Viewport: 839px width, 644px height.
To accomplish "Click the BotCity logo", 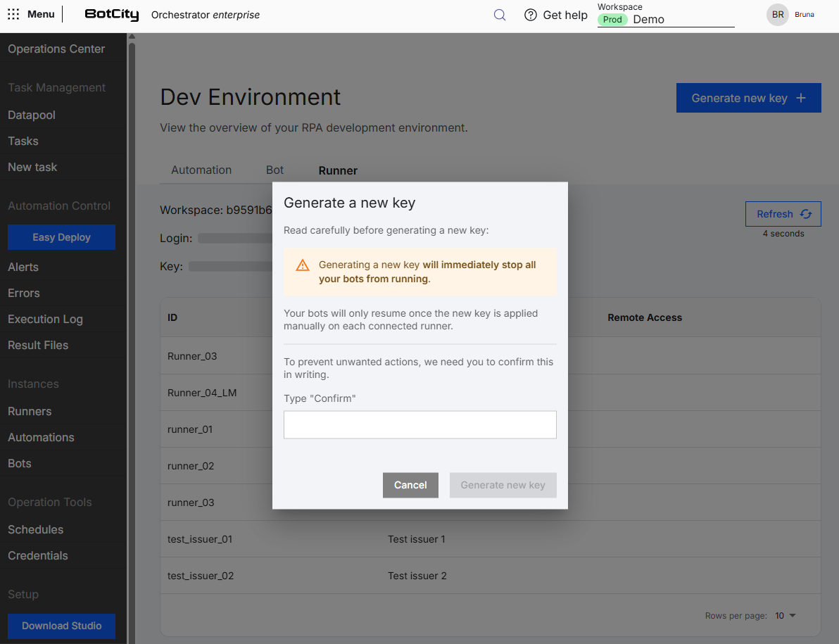I will pyautogui.click(x=112, y=15).
